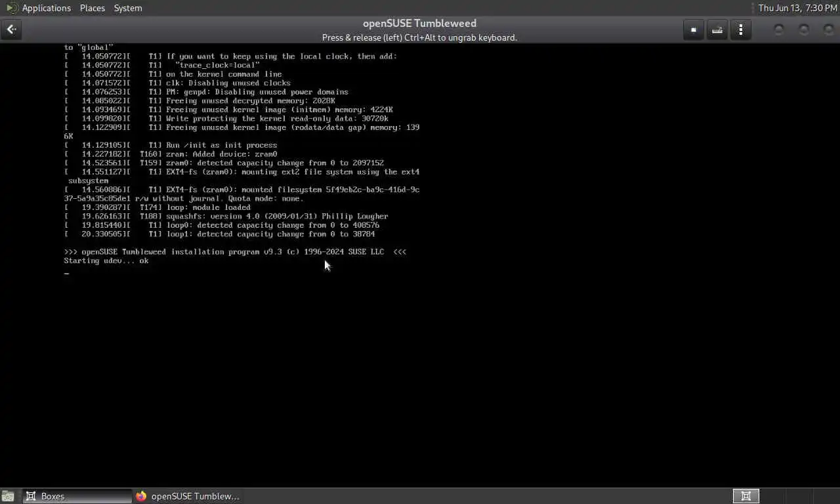
Task: Click the Applications menu logo icon
Action: tap(12, 8)
